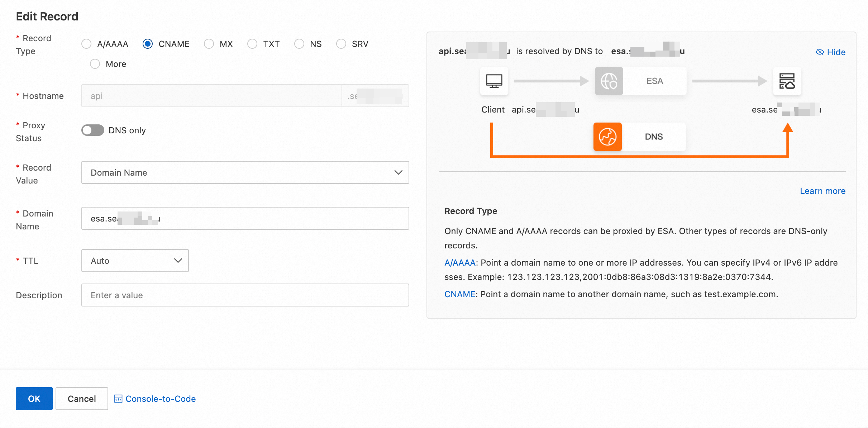Select the A/AAAA record type radio
The height and width of the screenshot is (428, 868).
coord(86,44)
